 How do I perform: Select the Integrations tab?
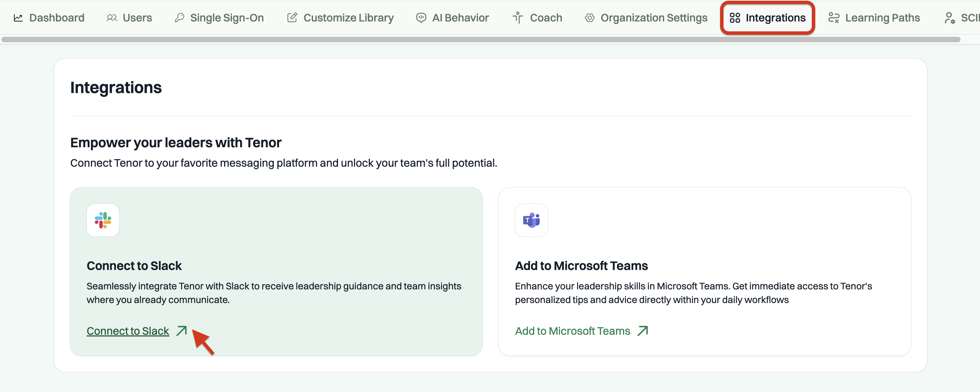click(767, 18)
